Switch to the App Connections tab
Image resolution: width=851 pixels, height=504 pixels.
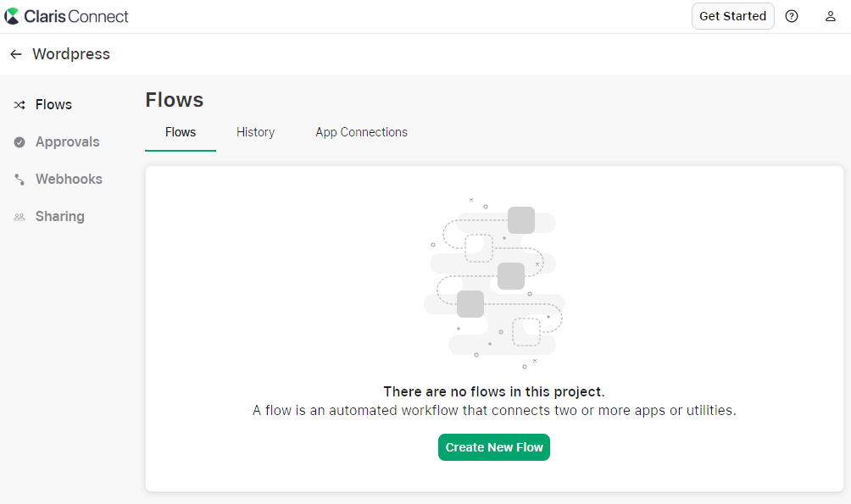(361, 132)
